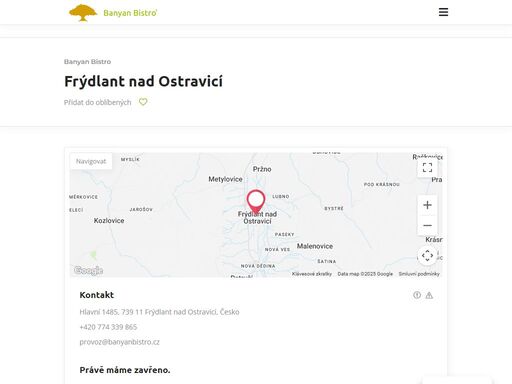Open the Banyan Bistro breadcrumb link

(87, 62)
